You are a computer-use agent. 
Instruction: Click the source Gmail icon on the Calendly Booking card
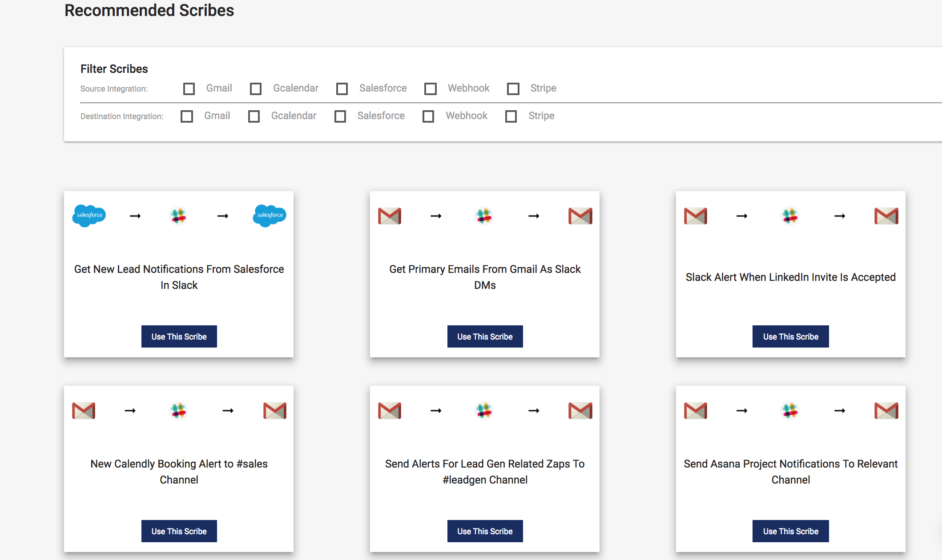pos(84,411)
